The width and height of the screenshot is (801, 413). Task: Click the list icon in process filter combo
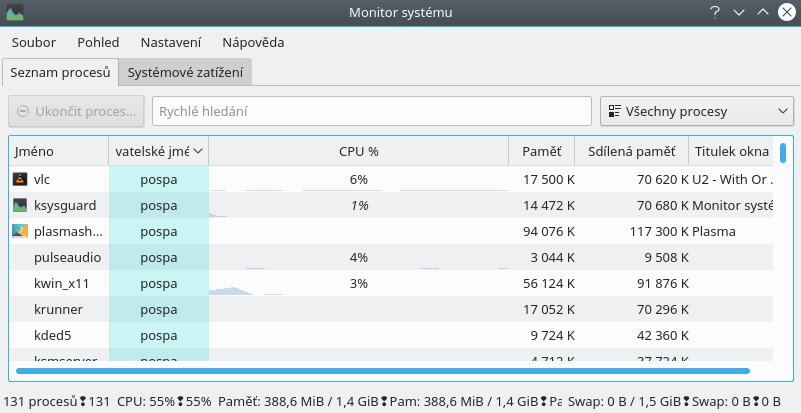pyautogui.click(x=613, y=111)
